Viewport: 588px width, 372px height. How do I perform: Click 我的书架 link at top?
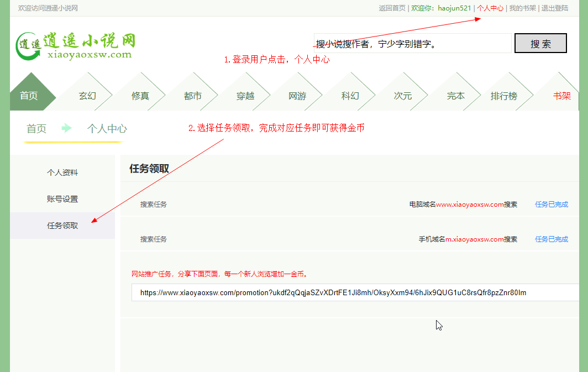point(522,8)
